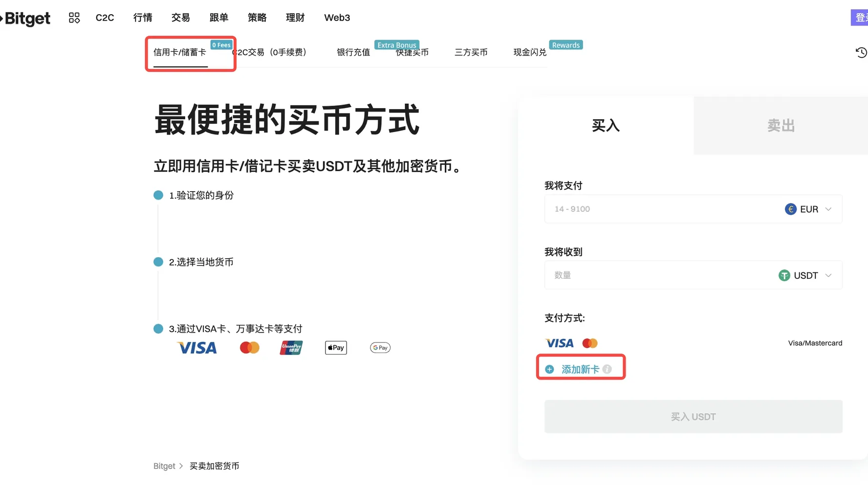Click the 买入 USDT button

click(693, 416)
